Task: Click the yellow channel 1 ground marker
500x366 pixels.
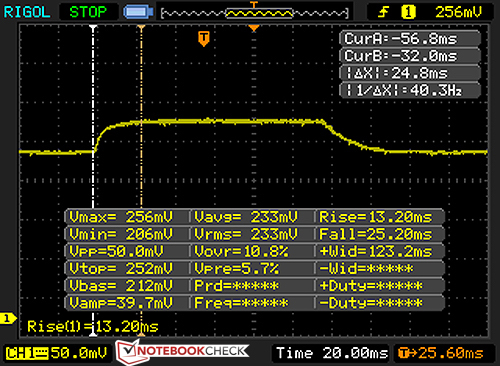Action: (x=8, y=318)
